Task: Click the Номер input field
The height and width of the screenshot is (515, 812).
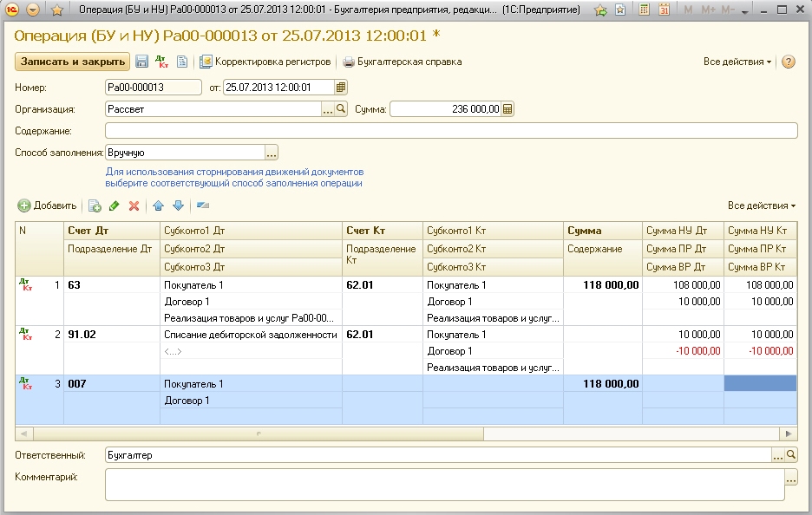Action: click(154, 87)
